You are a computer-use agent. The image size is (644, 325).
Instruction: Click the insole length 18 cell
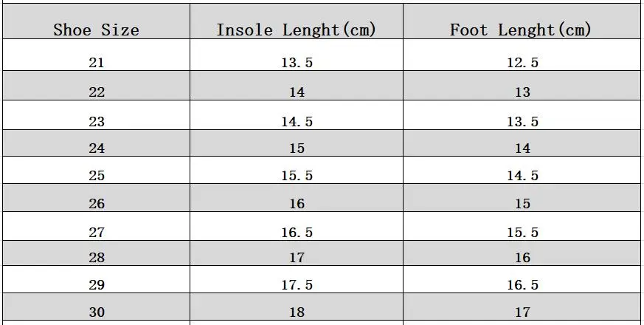[297, 312]
